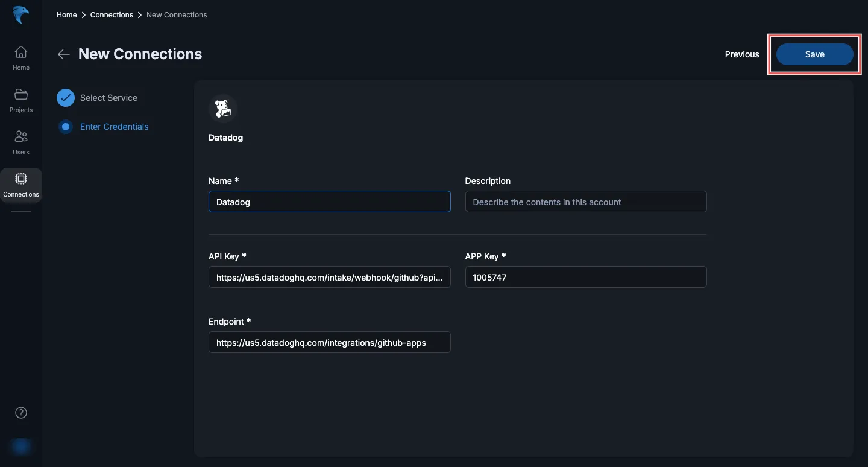
Task: Click the New Connections page heading
Action: [x=140, y=54]
